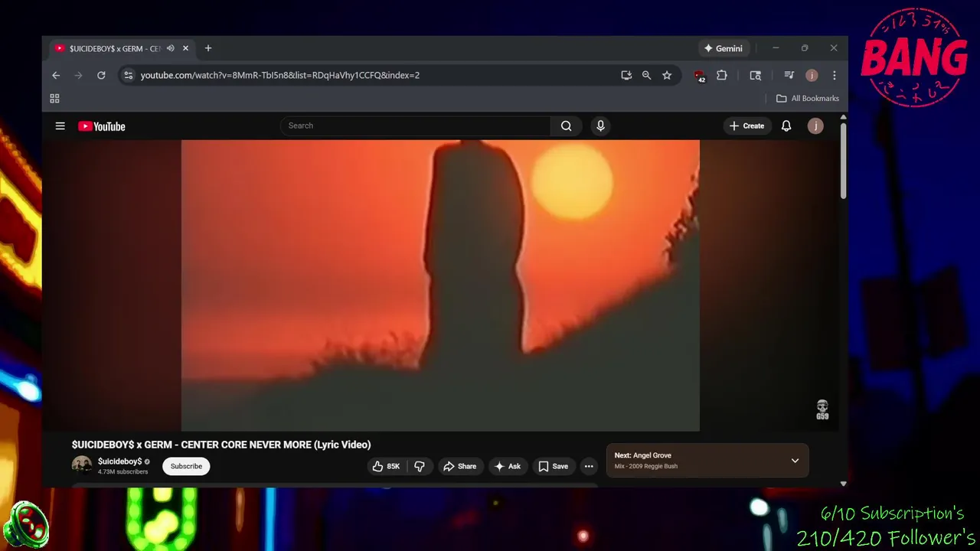The image size is (980, 551).
Task: Click the video player to pause
Action: pyautogui.click(x=440, y=285)
